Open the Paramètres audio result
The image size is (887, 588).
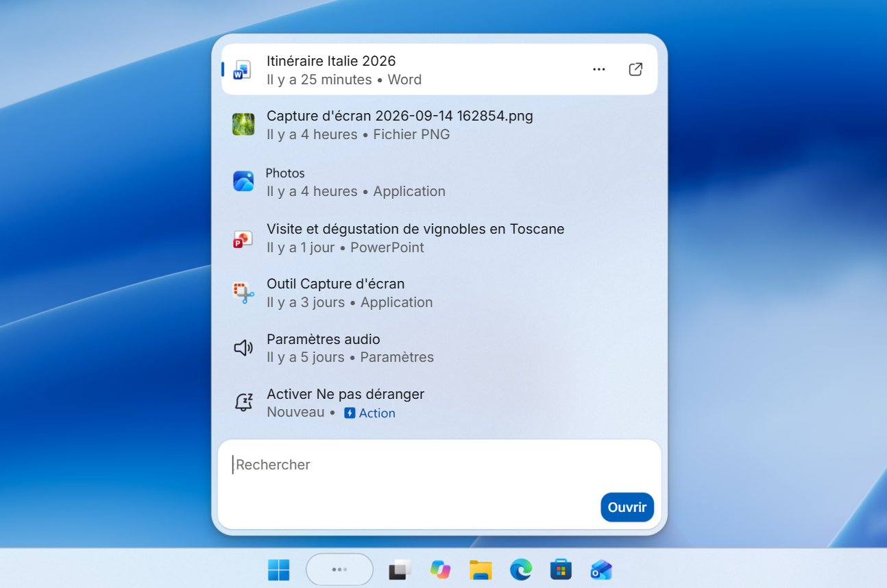point(439,348)
